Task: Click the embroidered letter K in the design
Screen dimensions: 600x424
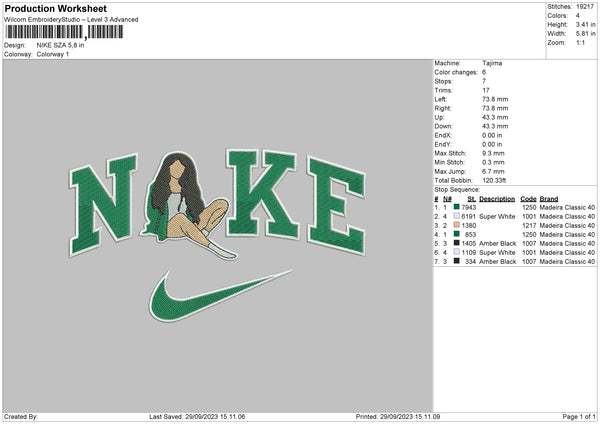Action: (x=262, y=193)
